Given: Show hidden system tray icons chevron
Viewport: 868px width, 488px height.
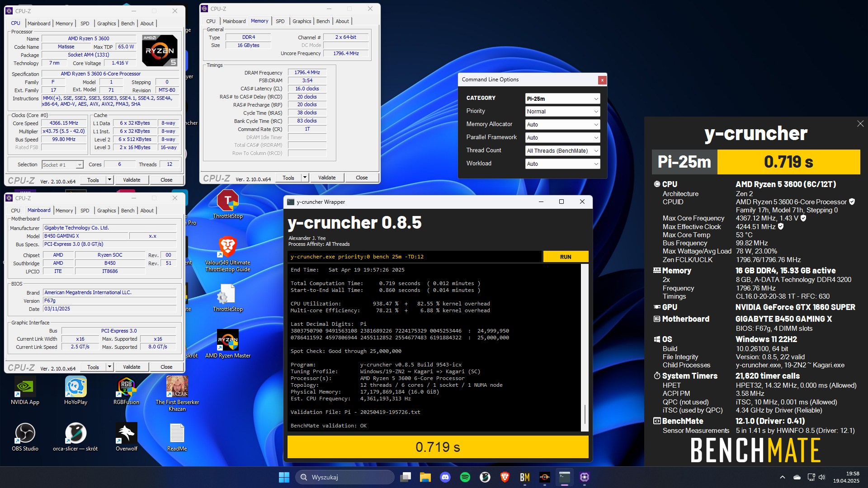Looking at the screenshot, I should [x=783, y=477].
